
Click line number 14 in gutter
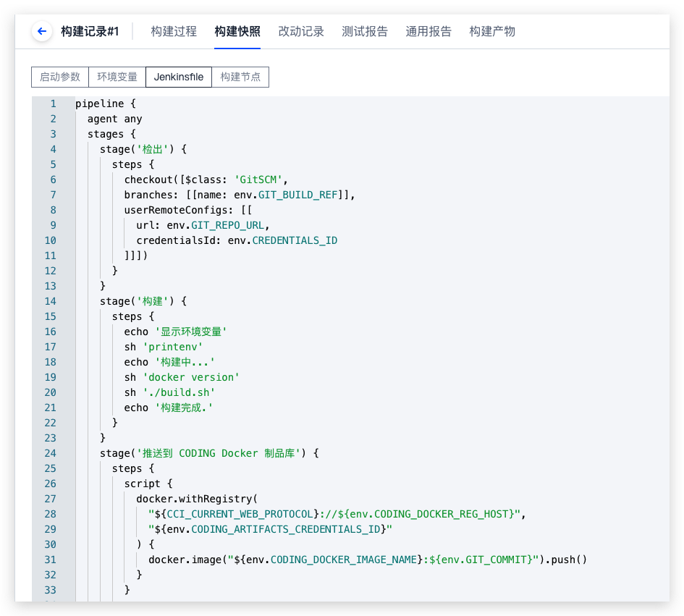pyautogui.click(x=50, y=301)
